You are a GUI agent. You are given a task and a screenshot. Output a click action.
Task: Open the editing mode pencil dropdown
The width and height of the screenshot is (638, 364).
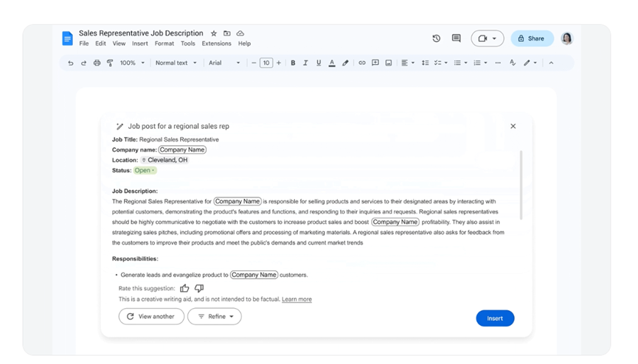[530, 63]
